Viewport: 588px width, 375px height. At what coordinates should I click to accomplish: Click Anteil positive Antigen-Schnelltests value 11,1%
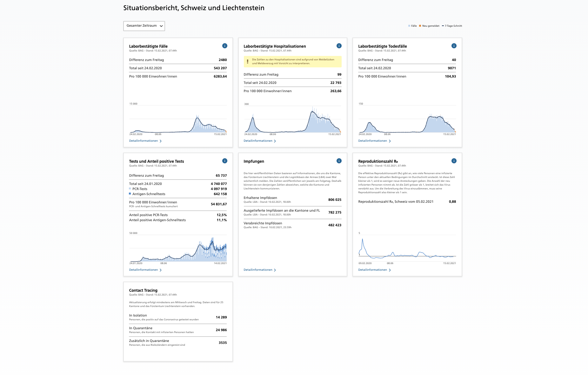(222, 220)
